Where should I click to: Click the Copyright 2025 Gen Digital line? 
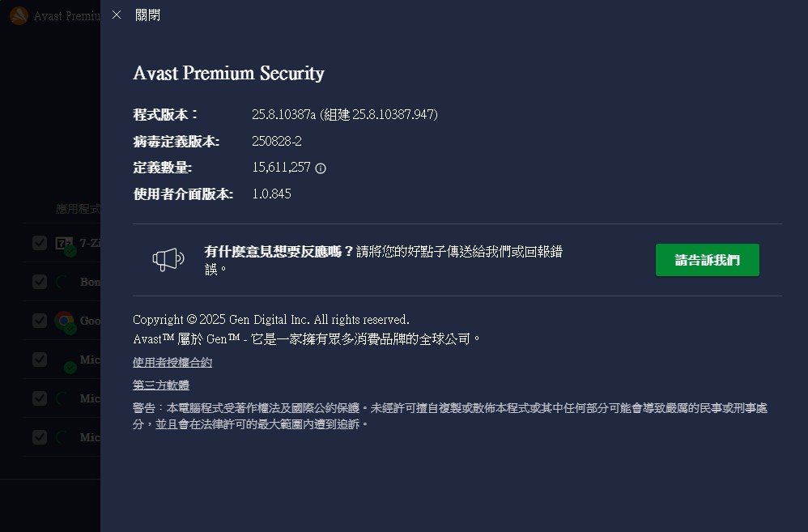point(271,319)
